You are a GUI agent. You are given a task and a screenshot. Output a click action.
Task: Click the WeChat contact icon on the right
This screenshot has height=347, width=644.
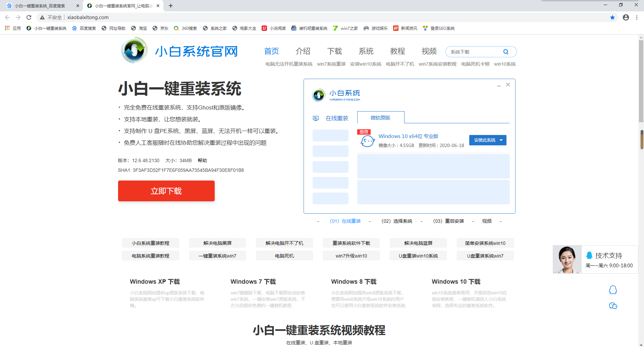(613, 306)
